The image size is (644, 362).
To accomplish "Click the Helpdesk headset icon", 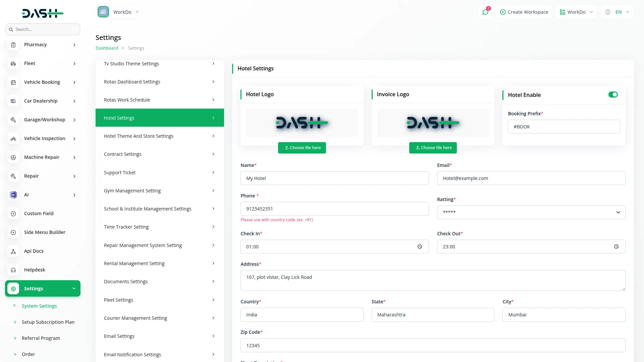I will tap(13, 270).
